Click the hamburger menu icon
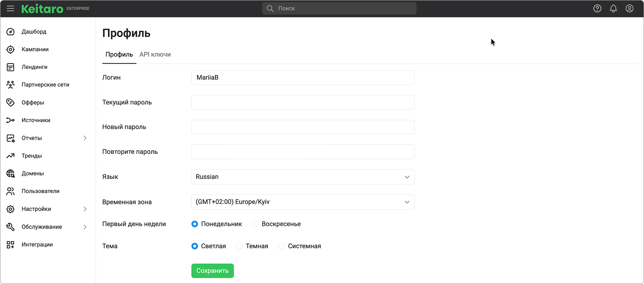 tap(10, 8)
